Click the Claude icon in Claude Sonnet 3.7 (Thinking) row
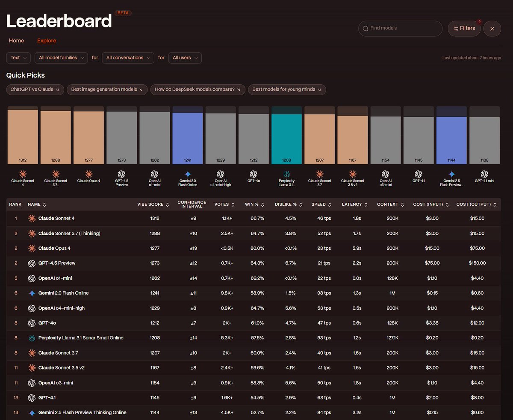The width and height of the screenshot is (513, 420). coord(32,234)
